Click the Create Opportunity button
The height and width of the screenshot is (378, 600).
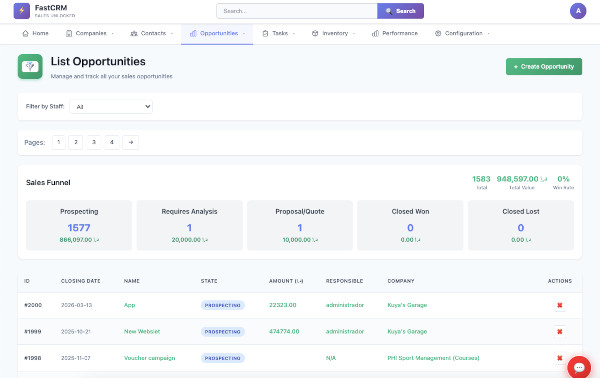(544, 67)
